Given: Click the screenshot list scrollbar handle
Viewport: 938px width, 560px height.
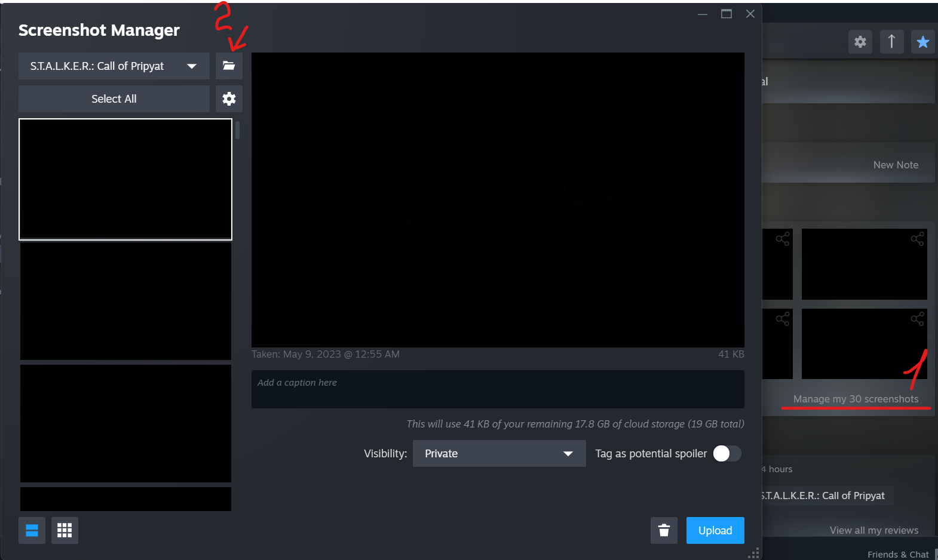Looking at the screenshot, I should 237,130.
